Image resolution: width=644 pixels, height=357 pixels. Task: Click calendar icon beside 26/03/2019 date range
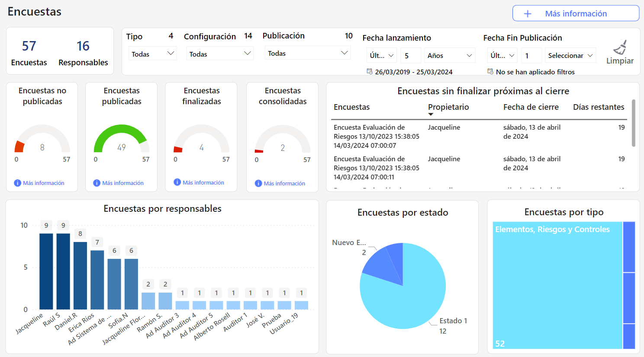[370, 72]
